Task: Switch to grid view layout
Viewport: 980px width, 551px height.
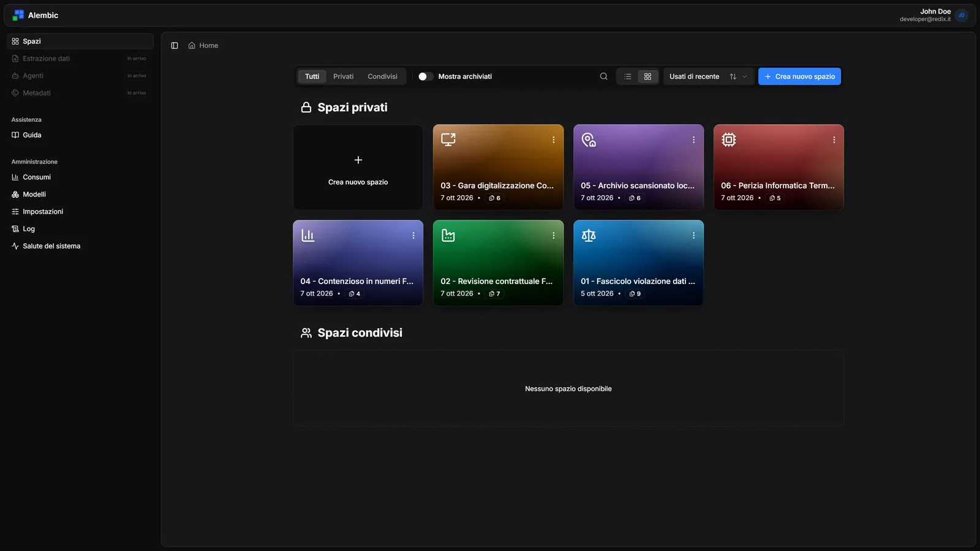Action: 647,77
